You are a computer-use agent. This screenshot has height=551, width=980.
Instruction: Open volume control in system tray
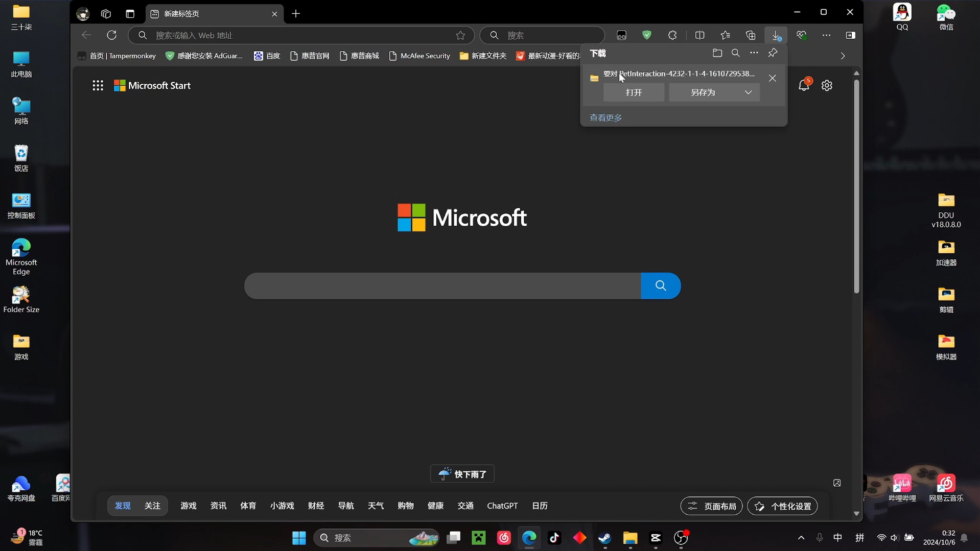[894, 538]
